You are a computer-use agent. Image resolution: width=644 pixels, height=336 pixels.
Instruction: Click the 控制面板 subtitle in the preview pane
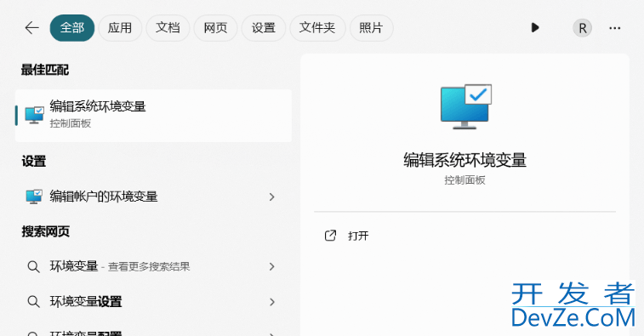[x=465, y=180]
